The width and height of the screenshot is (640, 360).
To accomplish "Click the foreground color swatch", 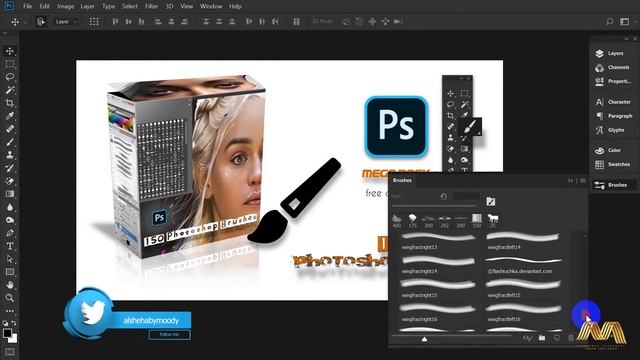I will pyautogui.click(x=7, y=333).
